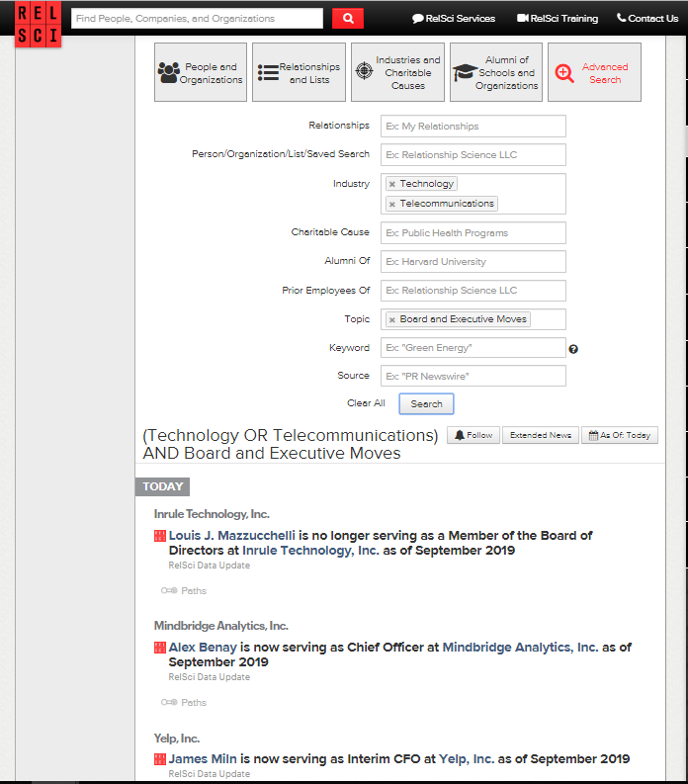Open RelSci Training in the header
Screen dimensions: 688x784
[x=558, y=18]
